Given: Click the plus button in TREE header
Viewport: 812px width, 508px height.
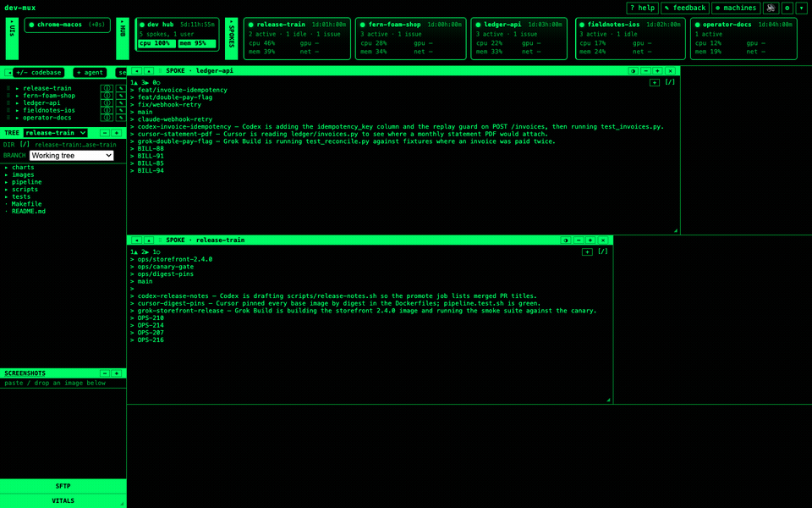Looking at the screenshot, I should (117, 133).
